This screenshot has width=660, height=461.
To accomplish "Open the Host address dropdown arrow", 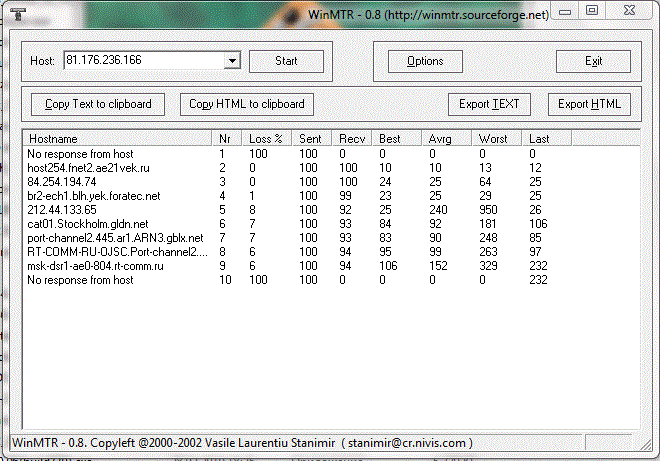I will 232,61.
